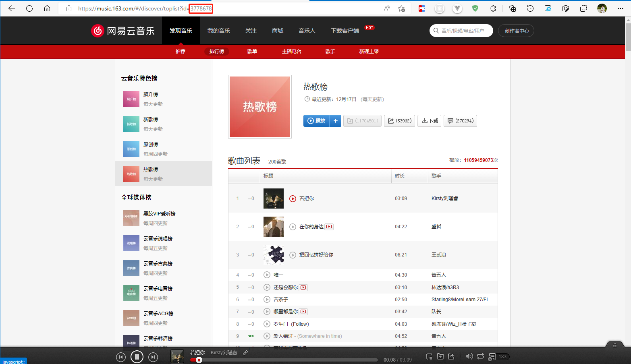Screen dimensions: 631x364
Task: Click the 音乐/视频/电台/用户 search field
Action: (x=461, y=31)
